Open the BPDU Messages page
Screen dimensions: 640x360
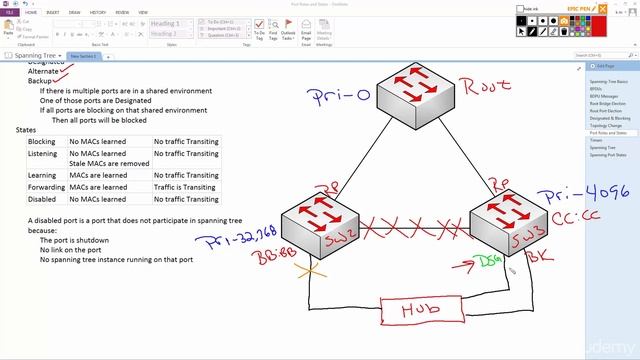pyautogui.click(x=604, y=96)
